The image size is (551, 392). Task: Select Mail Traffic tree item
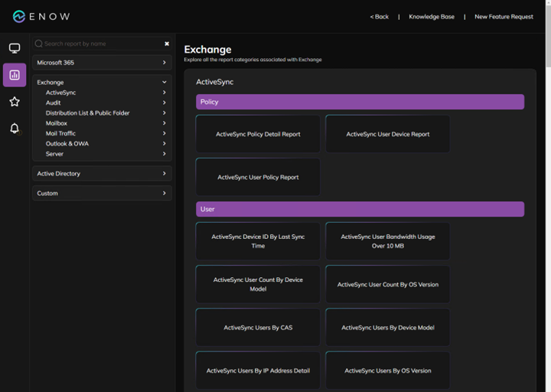(60, 133)
